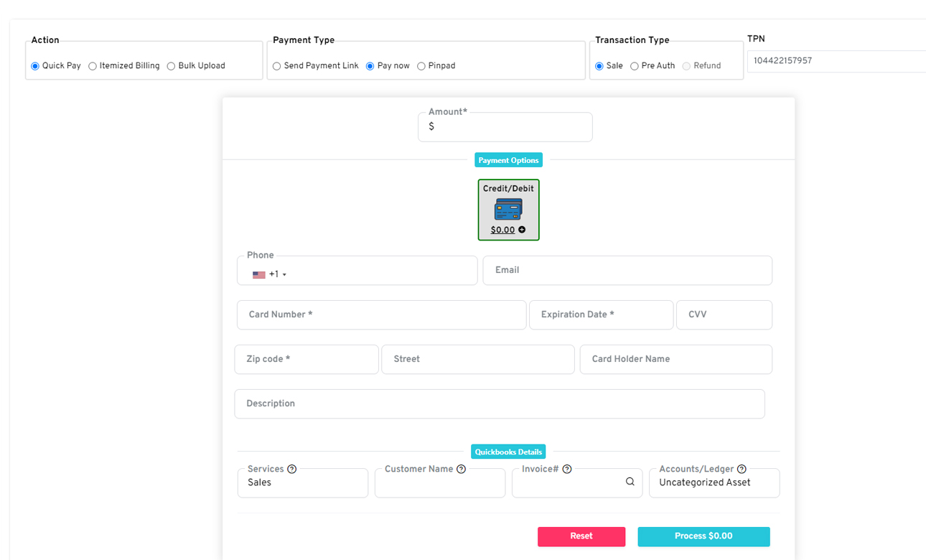Click the red Reset button
The height and width of the screenshot is (560, 926).
(x=581, y=536)
